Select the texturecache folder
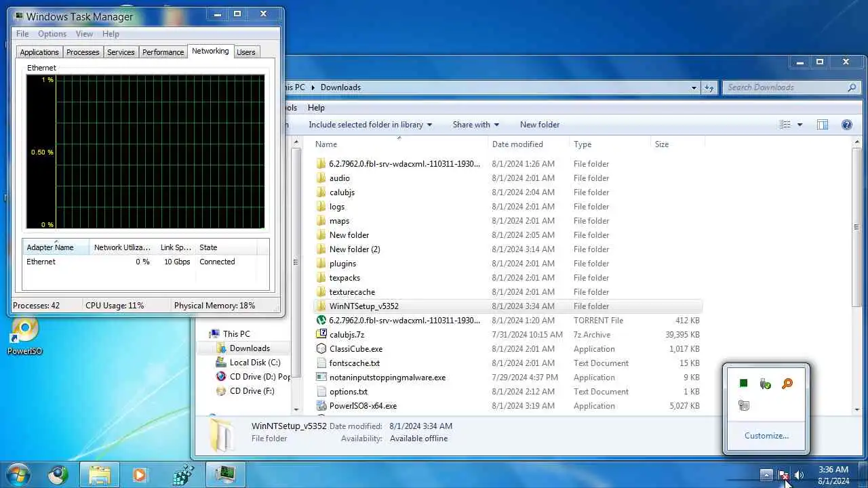This screenshot has width=868, height=488. click(352, 292)
